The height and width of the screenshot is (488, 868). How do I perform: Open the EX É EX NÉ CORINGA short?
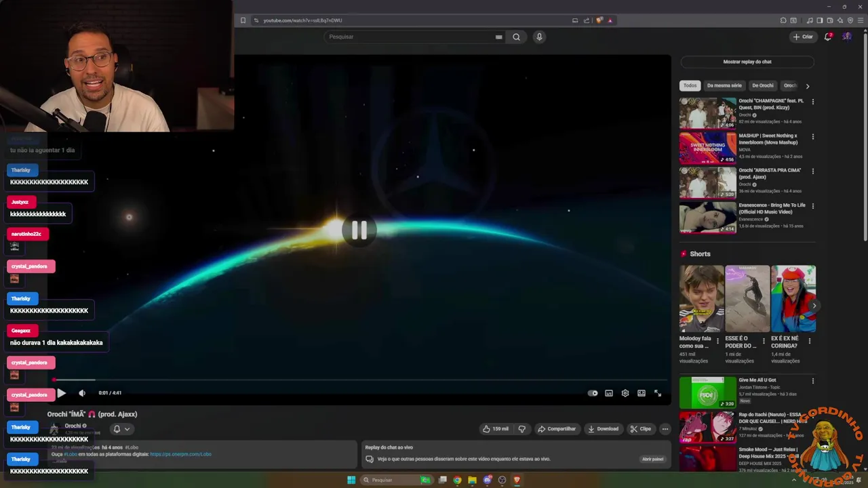(x=793, y=299)
